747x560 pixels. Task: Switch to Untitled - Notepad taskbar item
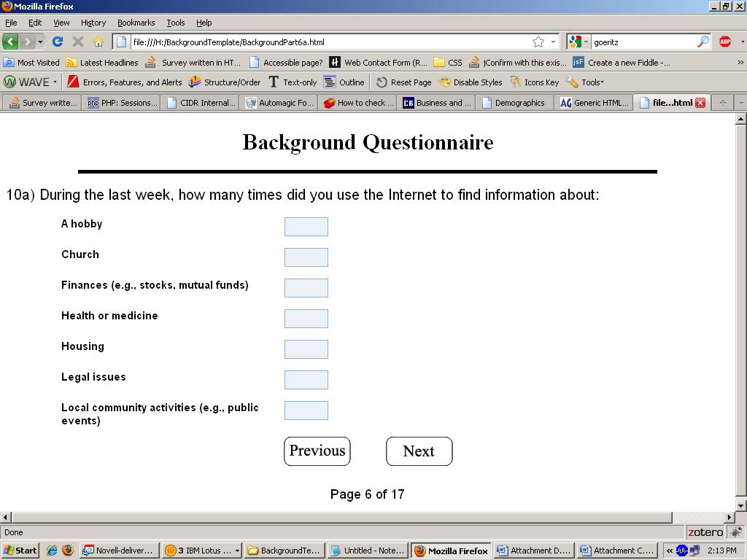368,551
